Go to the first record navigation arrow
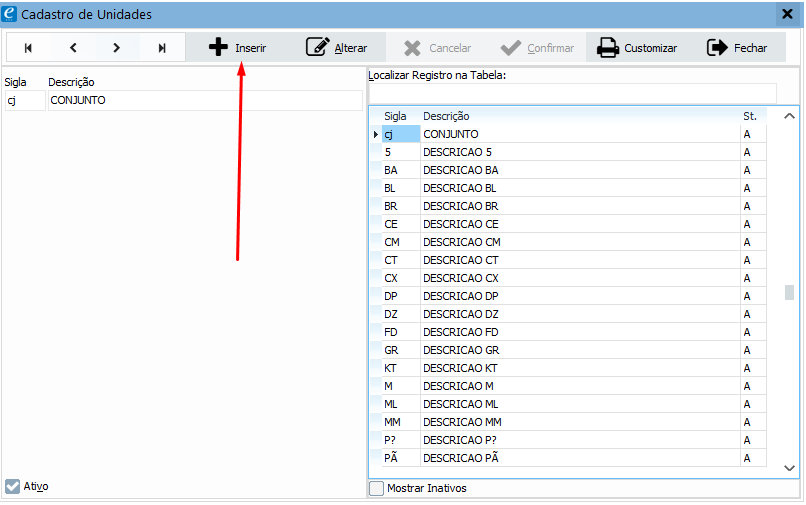806x505 pixels. pyautogui.click(x=28, y=48)
